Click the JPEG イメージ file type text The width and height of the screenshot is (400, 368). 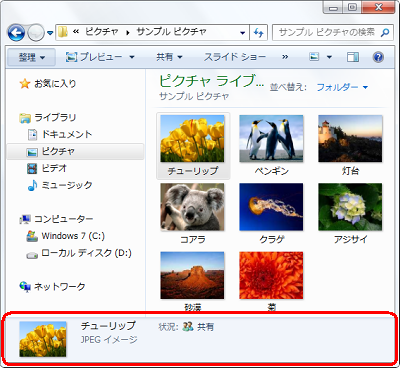(109, 340)
